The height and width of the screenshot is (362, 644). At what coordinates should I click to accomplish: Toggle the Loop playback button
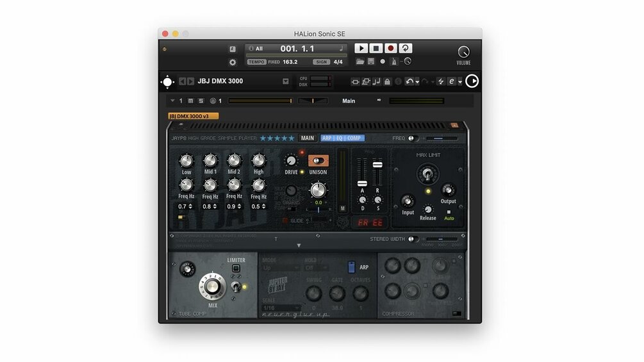pos(406,49)
